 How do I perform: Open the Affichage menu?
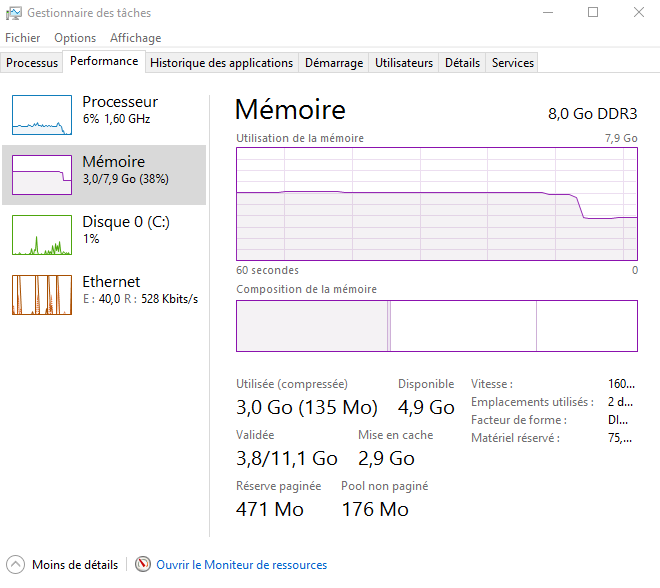[135, 38]
